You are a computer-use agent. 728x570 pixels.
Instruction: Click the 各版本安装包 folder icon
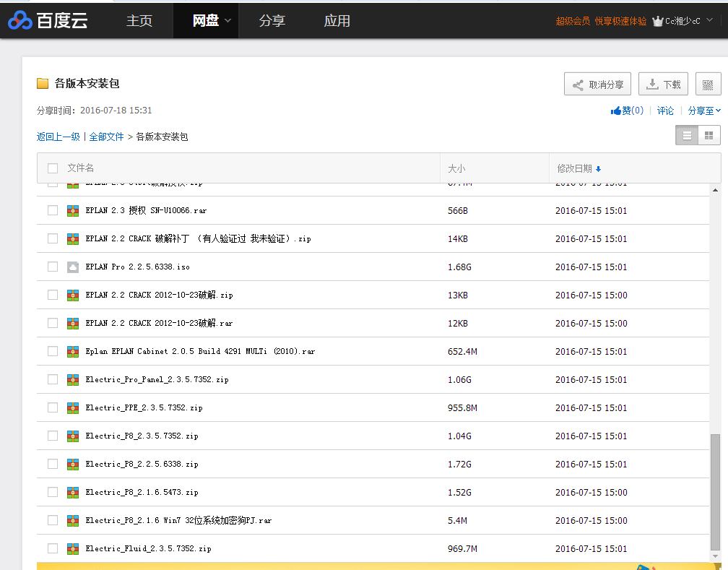[x=43, y=84]
